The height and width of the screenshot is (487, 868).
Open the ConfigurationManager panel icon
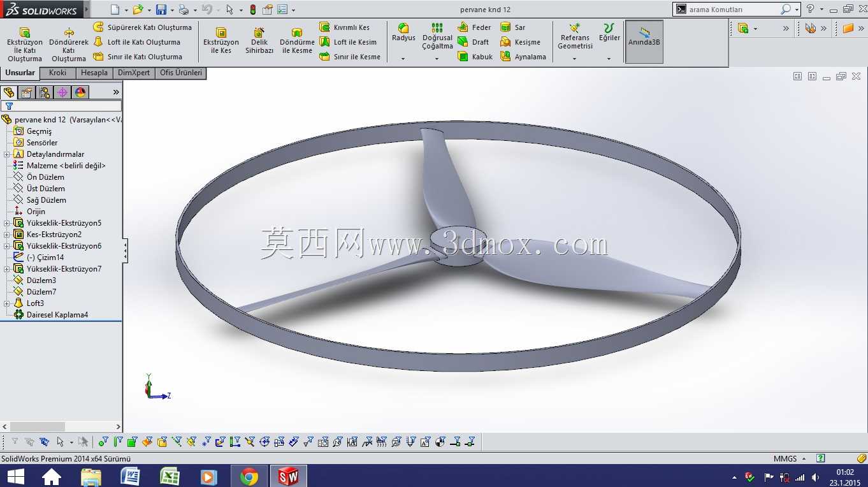(45, 92)
